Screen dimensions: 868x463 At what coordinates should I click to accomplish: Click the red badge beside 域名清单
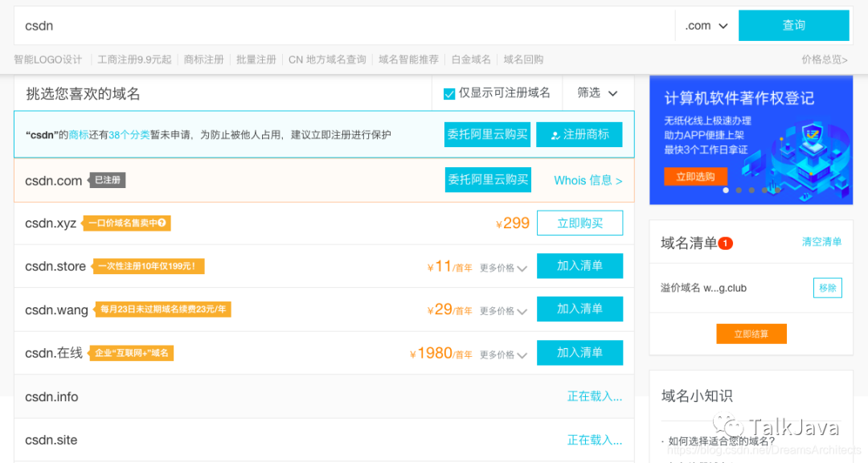pyautogui.click(x=725, y=243)
